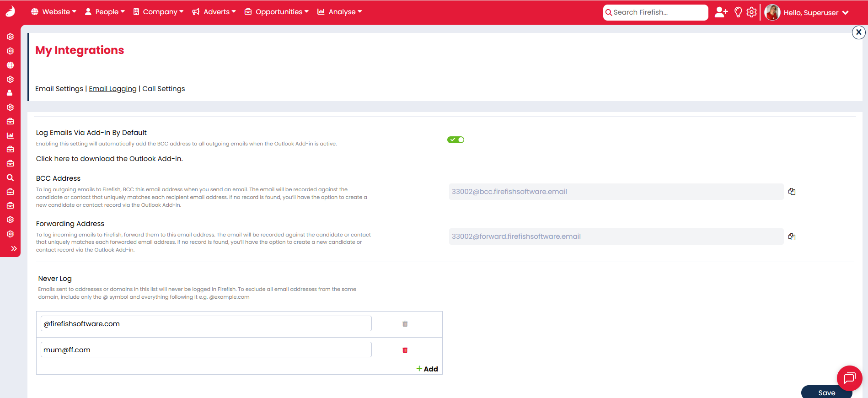Switch to the Email Settings tab
Image resolution: width=868 pixels, height=398 pixels.
tap(59, 89)
